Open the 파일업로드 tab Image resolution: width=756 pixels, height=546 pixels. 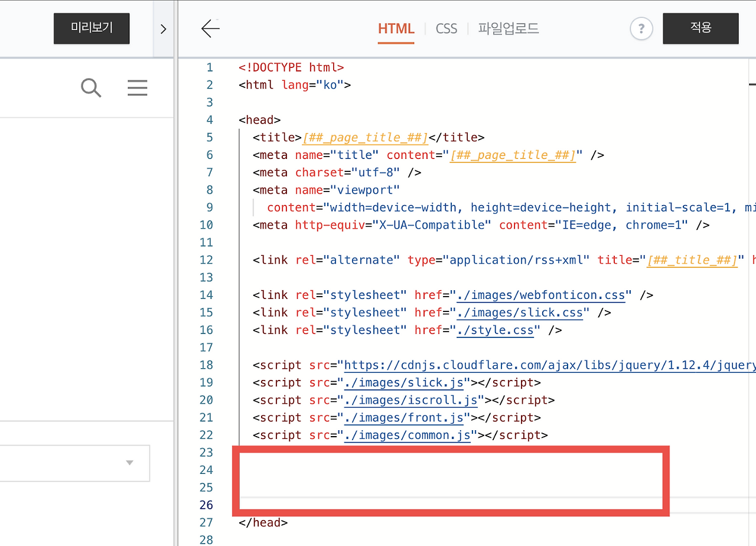(x=509, y=28)
